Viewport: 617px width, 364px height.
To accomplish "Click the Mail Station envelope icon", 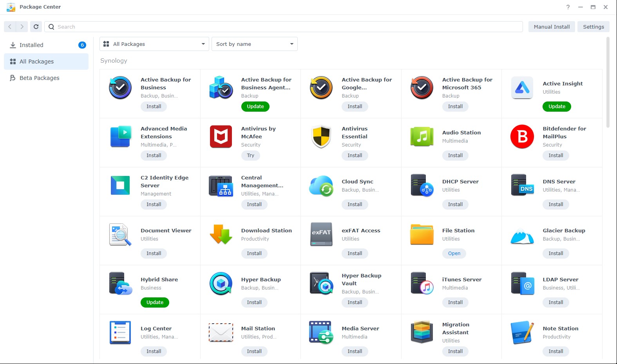I will point(221,333).
